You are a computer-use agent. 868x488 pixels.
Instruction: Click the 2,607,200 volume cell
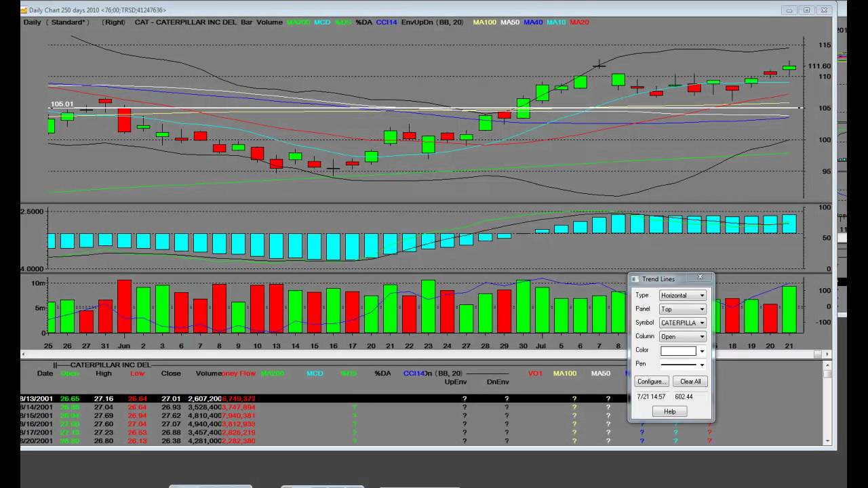click(x=206, y=399)
